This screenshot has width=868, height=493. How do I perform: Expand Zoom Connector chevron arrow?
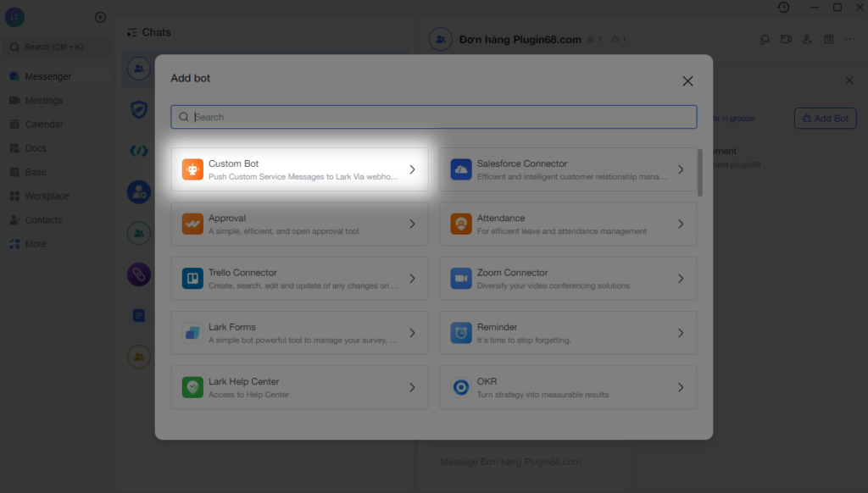[681, 279]
